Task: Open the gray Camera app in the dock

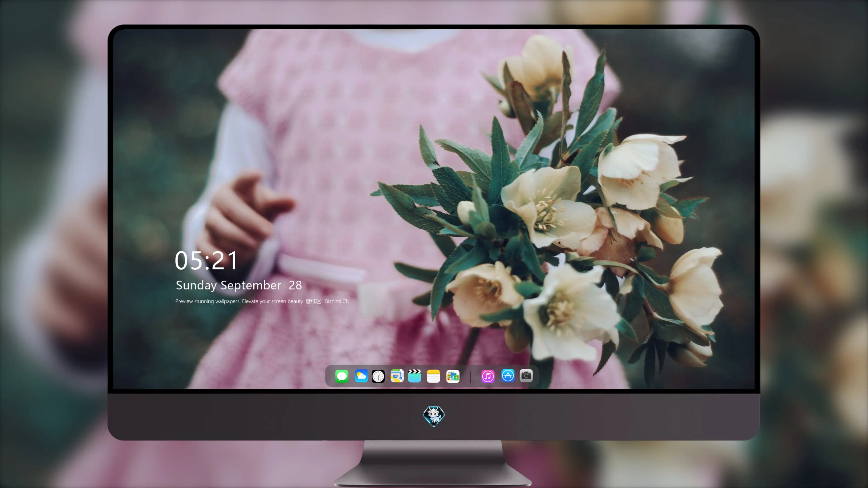Action: tap(526, 376)
